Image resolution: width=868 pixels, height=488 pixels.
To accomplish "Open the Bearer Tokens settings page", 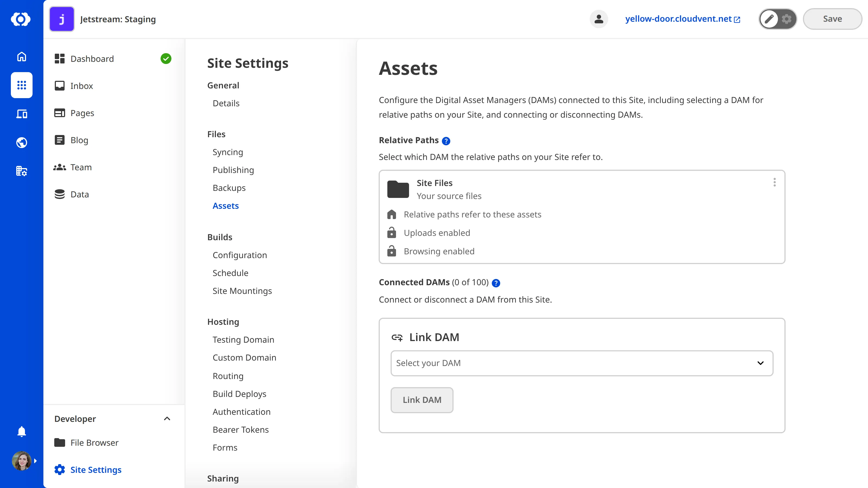I will 241,429.
